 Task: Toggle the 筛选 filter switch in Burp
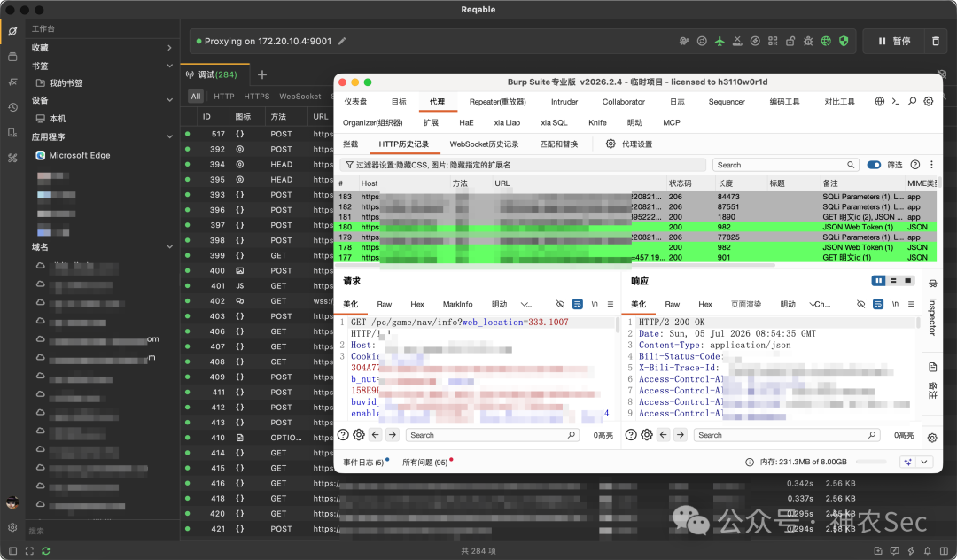874,165
